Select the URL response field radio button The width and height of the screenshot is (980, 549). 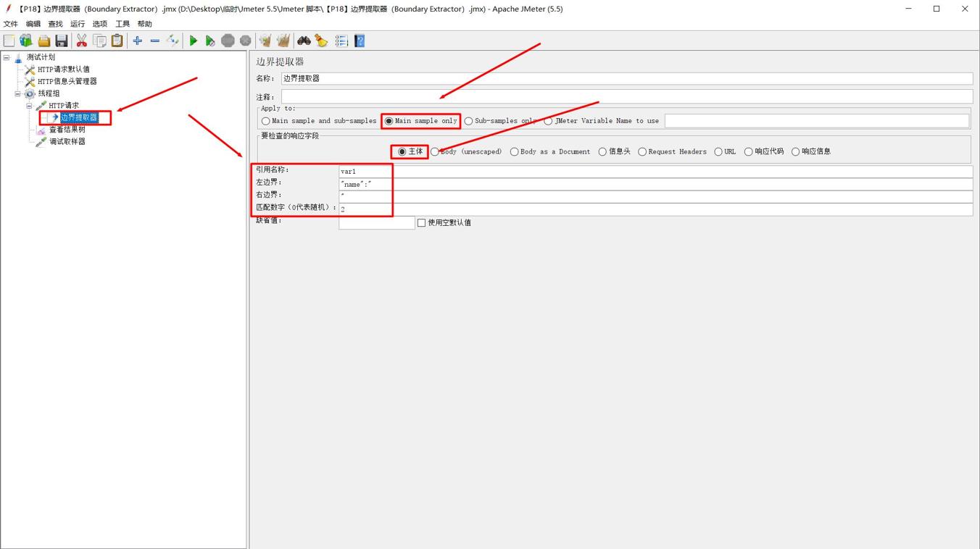click(x=718, y=152)
